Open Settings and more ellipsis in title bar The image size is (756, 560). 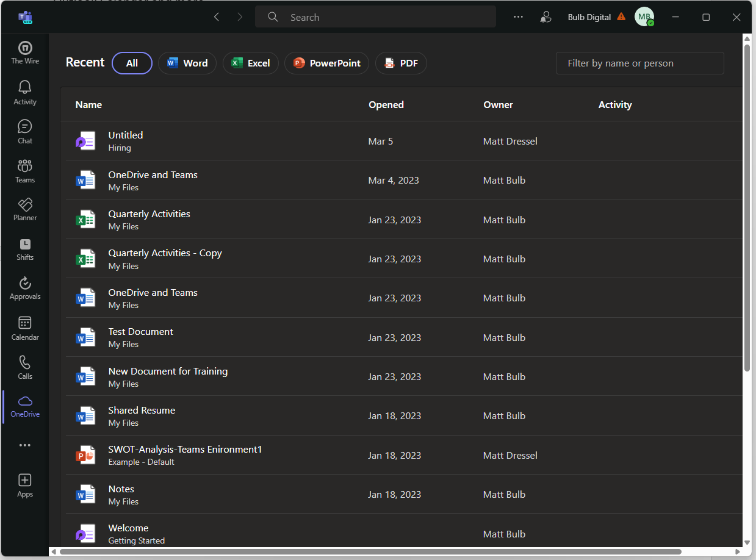[x=518, y=17]
